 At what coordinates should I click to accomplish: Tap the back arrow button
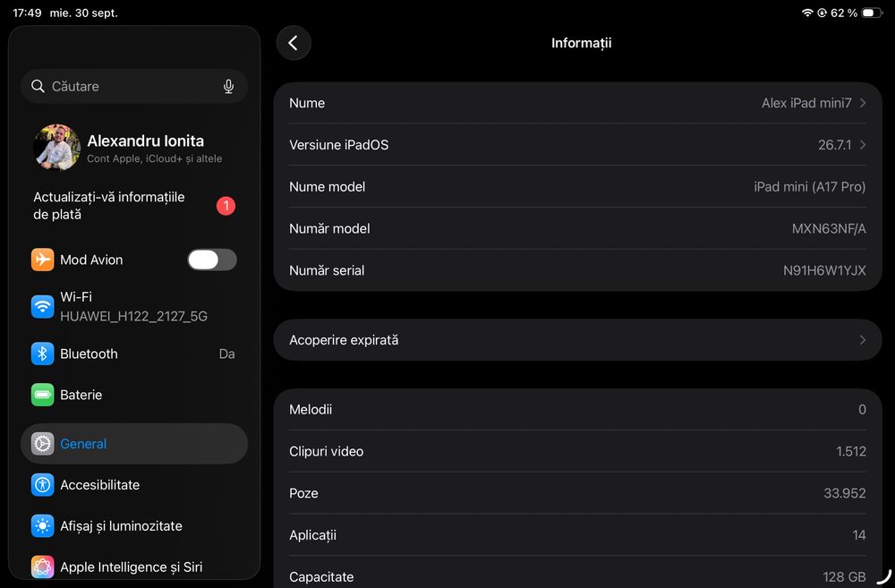point(294,43)
